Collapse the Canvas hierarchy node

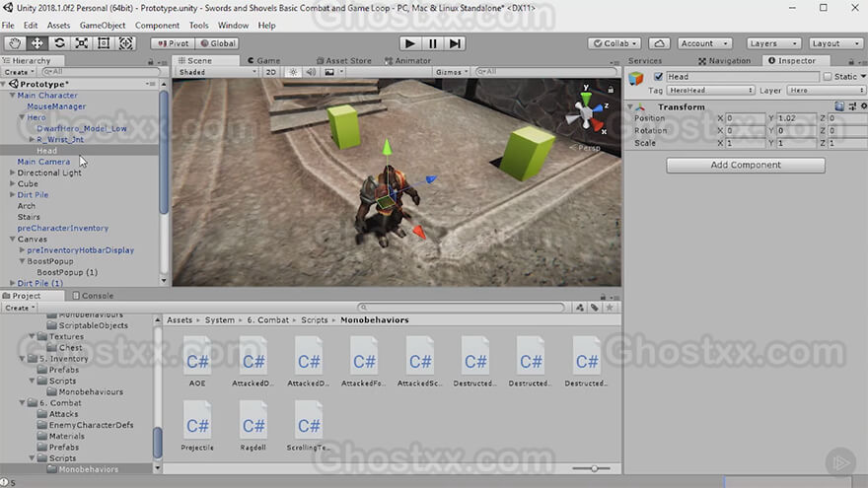click(12, 239)
